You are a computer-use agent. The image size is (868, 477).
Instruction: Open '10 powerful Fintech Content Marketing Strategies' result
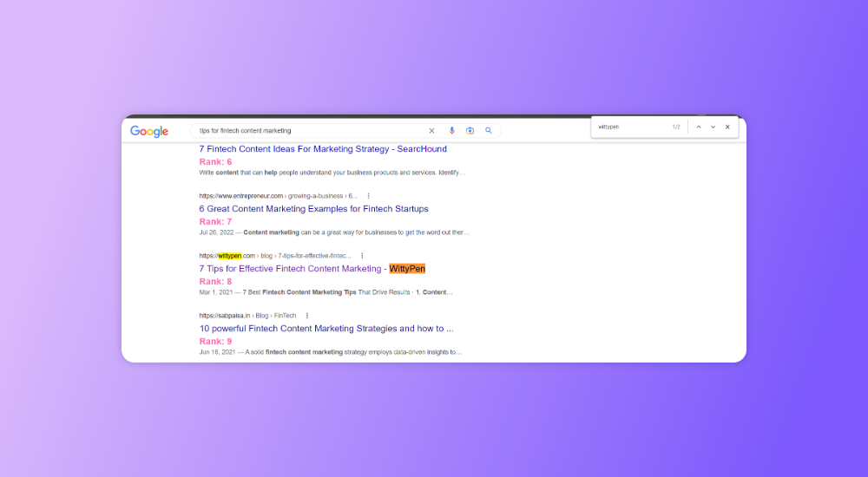coord(326,328)
